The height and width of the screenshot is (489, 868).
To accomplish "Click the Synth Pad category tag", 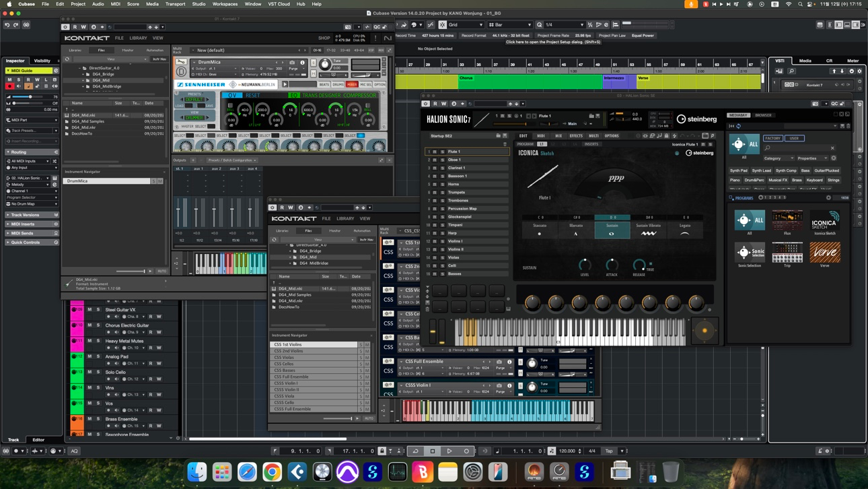I will [x=739, y=170].
